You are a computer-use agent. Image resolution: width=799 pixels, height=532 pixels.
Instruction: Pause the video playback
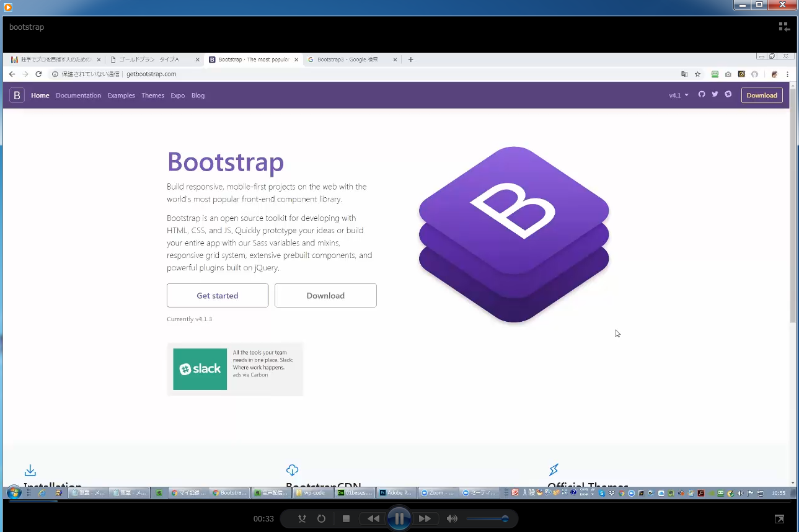(399, 518)
